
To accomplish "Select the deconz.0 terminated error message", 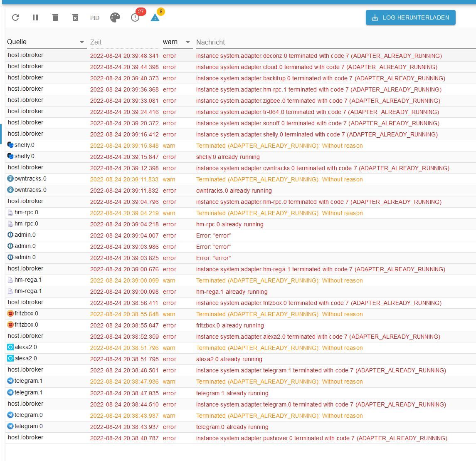I will [319, 56].
